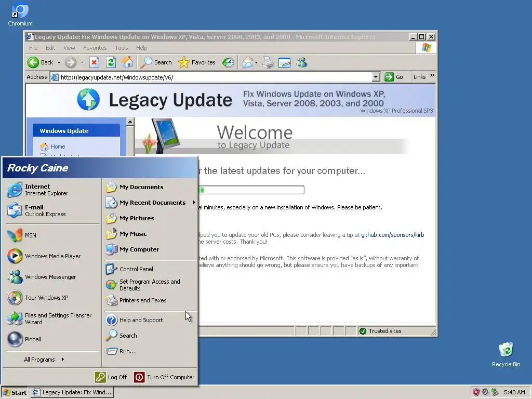Open Set Program Access and Defaults

coord(150,285)
